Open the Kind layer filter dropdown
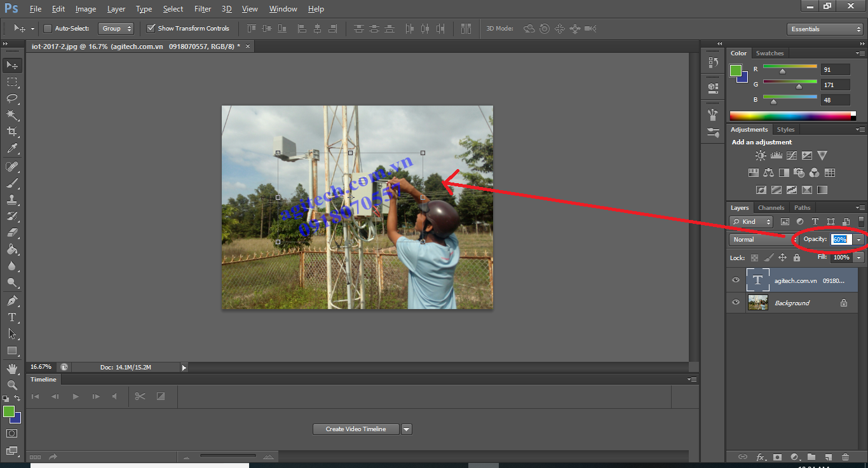The image size is (868, 468). tap(752, 222)
